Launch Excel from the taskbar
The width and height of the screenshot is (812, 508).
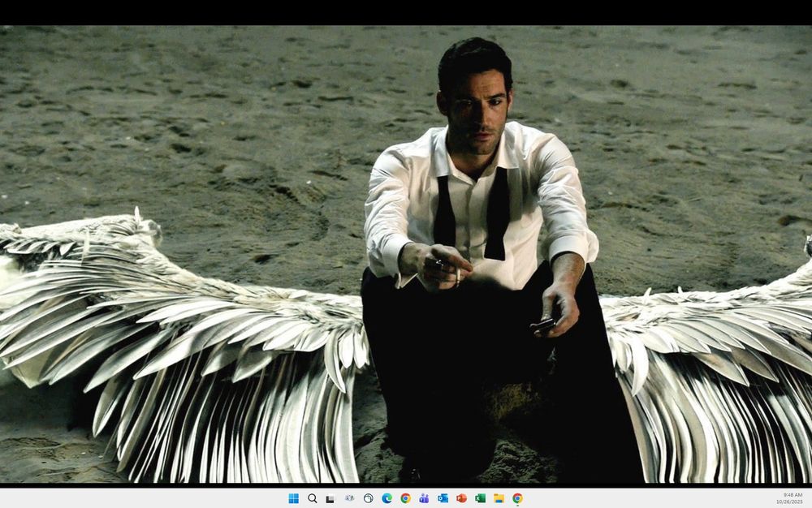pyautogui.click(x=480, y=498)
